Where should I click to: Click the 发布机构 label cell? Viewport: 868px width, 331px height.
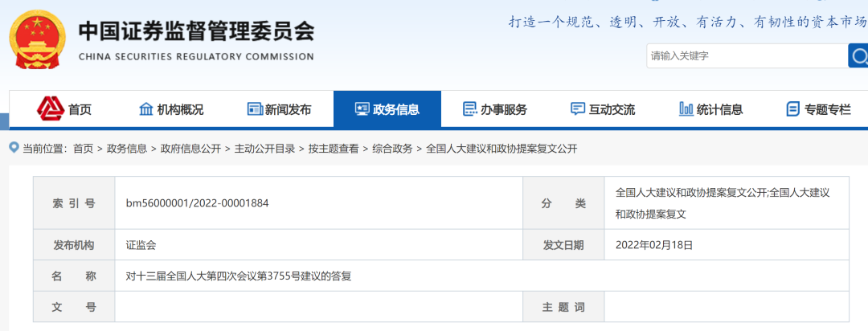[x=74, y=245]
